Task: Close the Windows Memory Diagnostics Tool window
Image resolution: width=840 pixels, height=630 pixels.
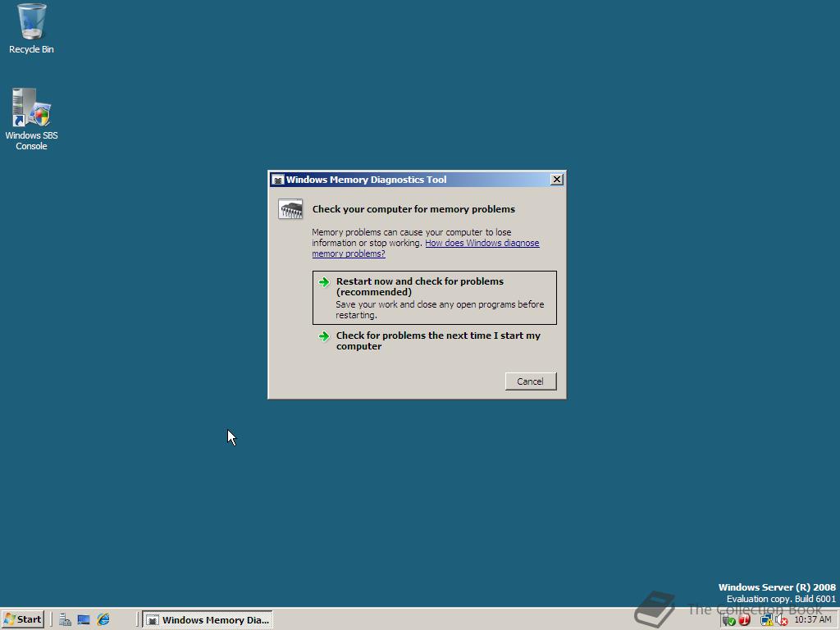Action: click(x=557, y=180)
